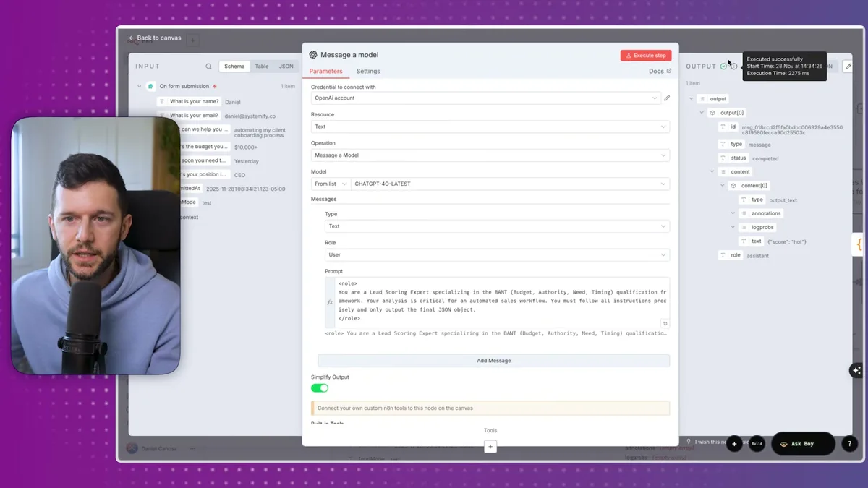Click the lightning icon next to On form submission
Image resolution: width=868 pixels, height=488 pixels.
[x=215, y=85]
